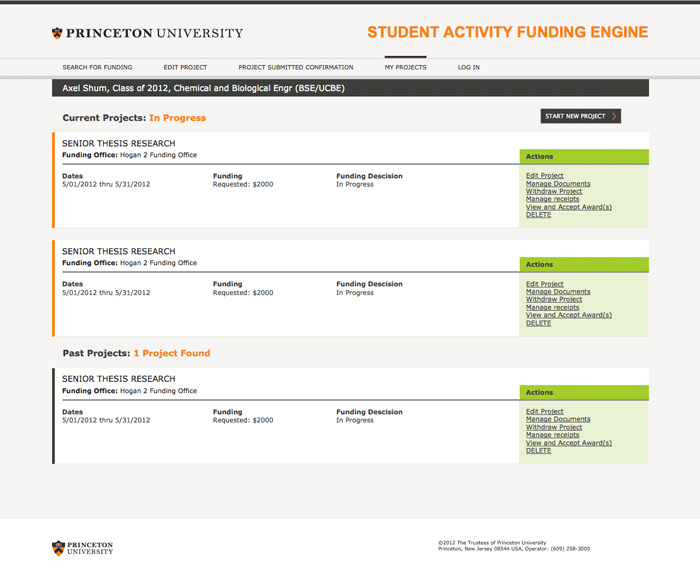View and Accept Award(s) for past project
This screenshot has width=700, height=583.
pos(568,443)
